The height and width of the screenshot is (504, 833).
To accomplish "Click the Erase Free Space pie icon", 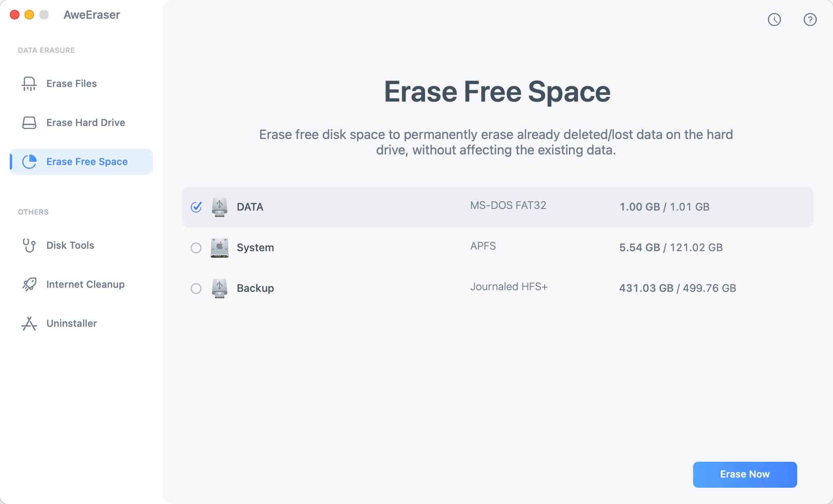I will click(x=29, y=162).
